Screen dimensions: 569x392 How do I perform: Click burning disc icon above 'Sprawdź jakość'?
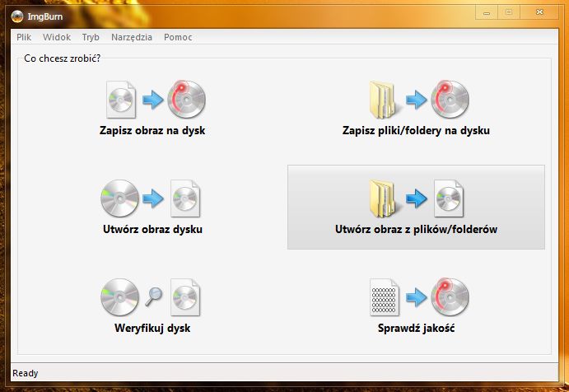(x=450, y=297)
